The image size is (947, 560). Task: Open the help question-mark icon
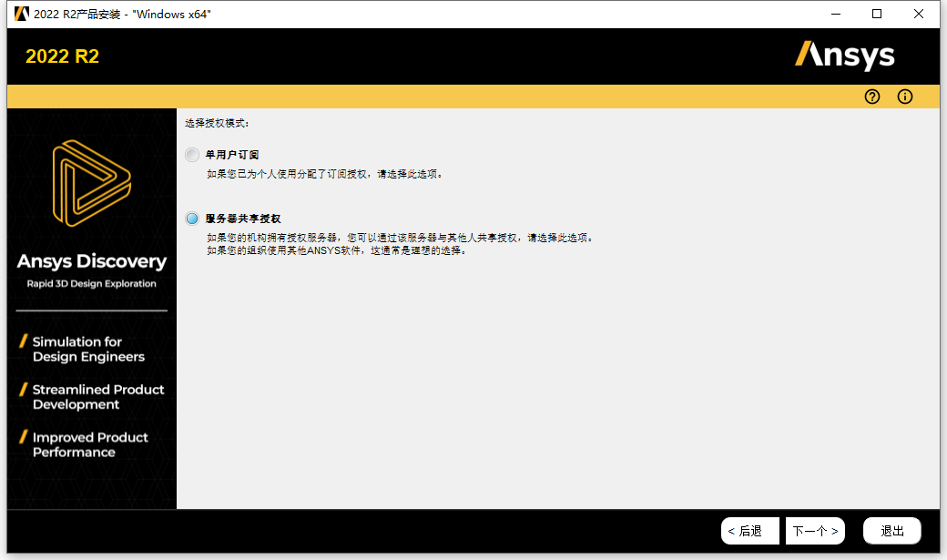(872, 97)
